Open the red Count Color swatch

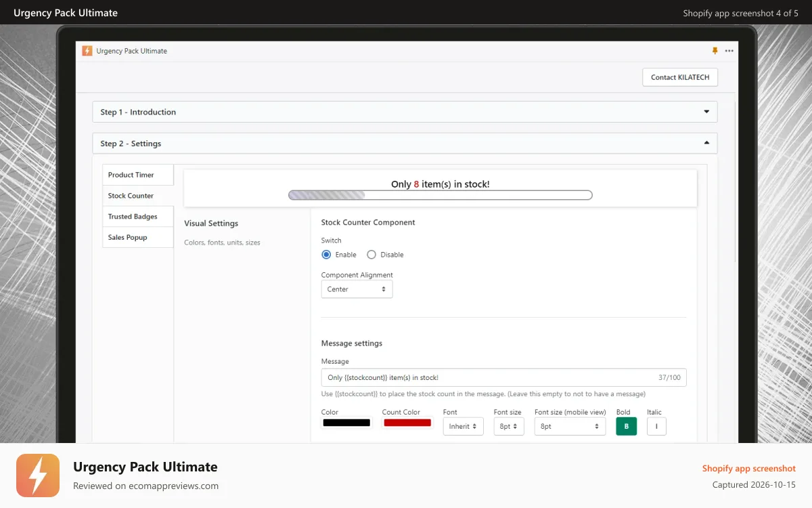point(407,423)
